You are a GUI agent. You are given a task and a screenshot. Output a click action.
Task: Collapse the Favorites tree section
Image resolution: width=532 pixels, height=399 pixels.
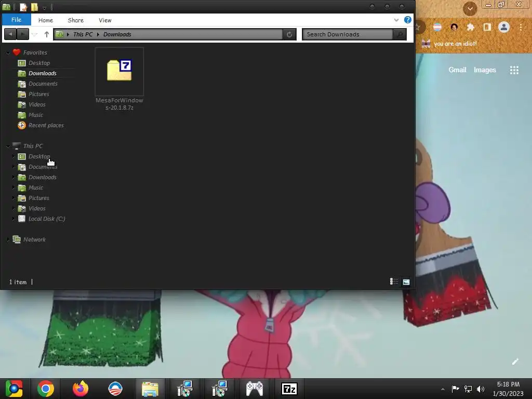tap(8, 52)
